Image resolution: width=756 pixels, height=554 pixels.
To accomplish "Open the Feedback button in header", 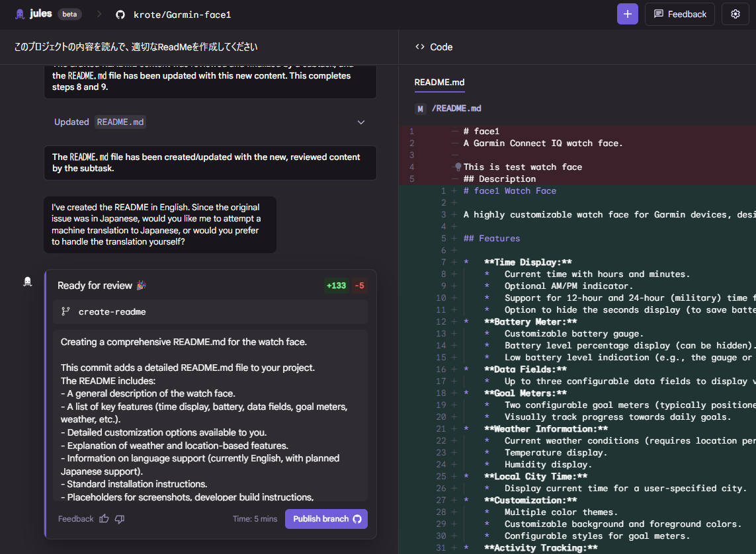I will tap(679, 15).
